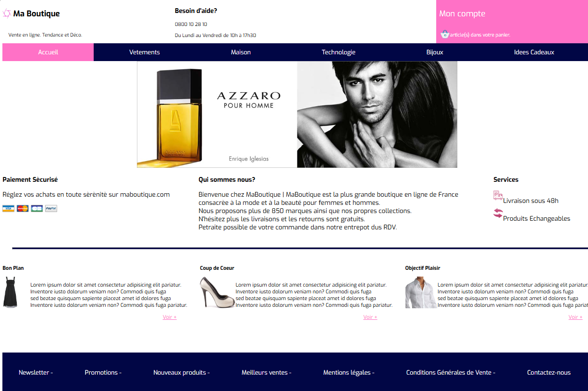Click the Visa card payment icon

[x=8, y=208]
